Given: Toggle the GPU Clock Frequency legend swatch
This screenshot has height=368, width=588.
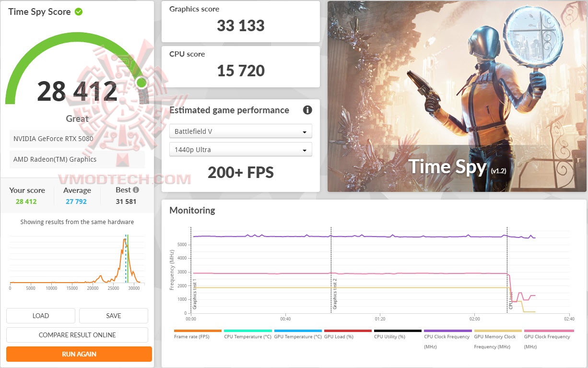Looking at the screenshot, I should click(548, 331).
